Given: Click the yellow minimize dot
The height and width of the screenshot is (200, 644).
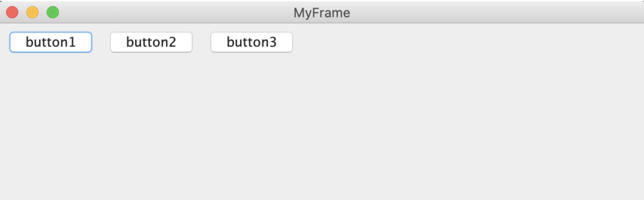Looking at the screenshot, I should click(x=33, y=13).
